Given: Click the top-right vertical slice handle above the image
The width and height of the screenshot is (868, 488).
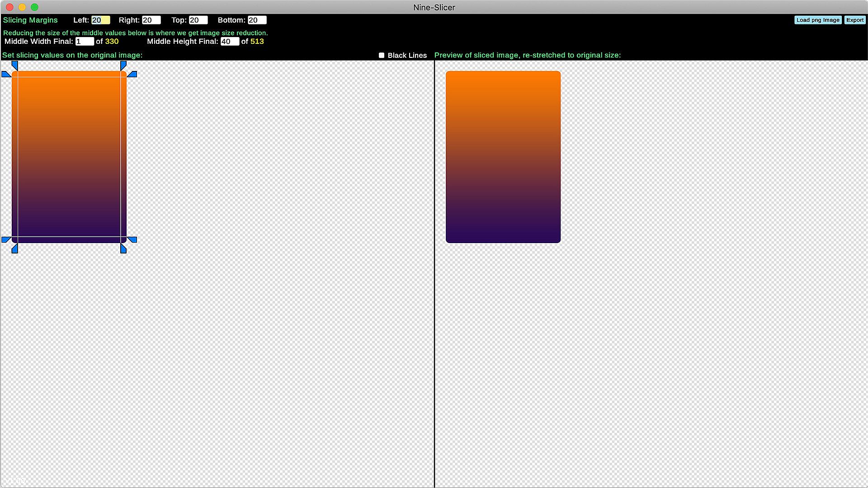Looking at the screenshot, I should point(123,66).
